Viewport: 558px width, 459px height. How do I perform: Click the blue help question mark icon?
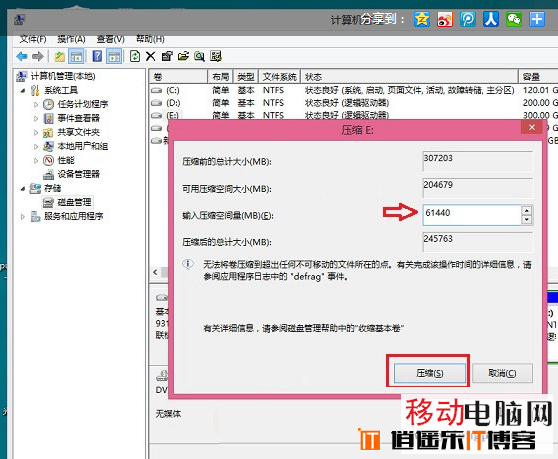(97, 56)
